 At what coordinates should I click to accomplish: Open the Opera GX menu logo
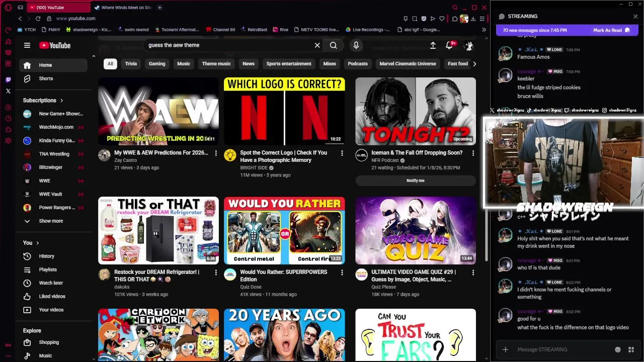tap(8, 8)
